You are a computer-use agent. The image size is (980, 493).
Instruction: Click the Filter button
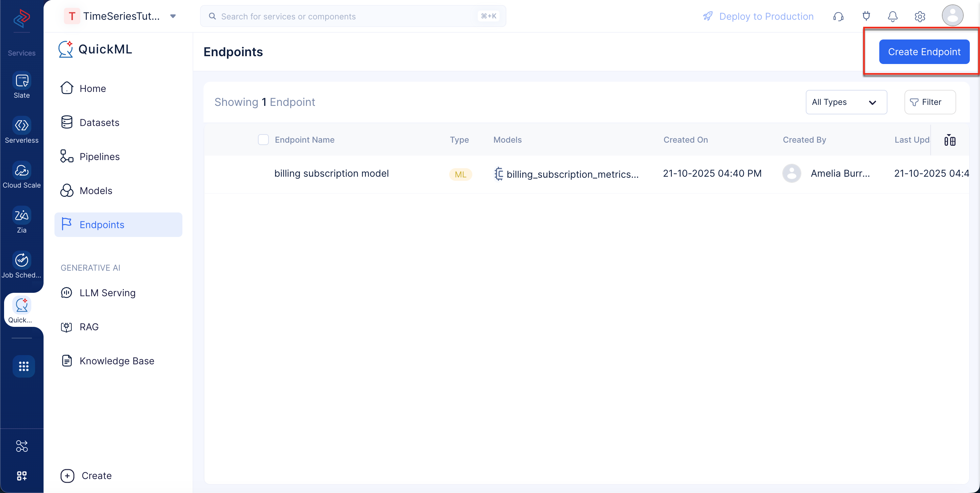pyautogui.click(x=930, y=102)
